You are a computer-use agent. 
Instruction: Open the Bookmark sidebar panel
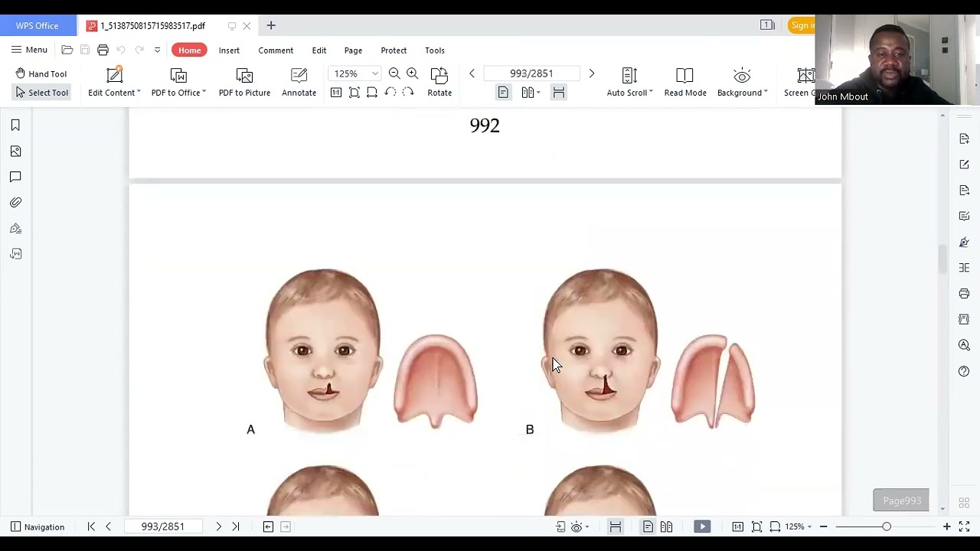(15, 126)
